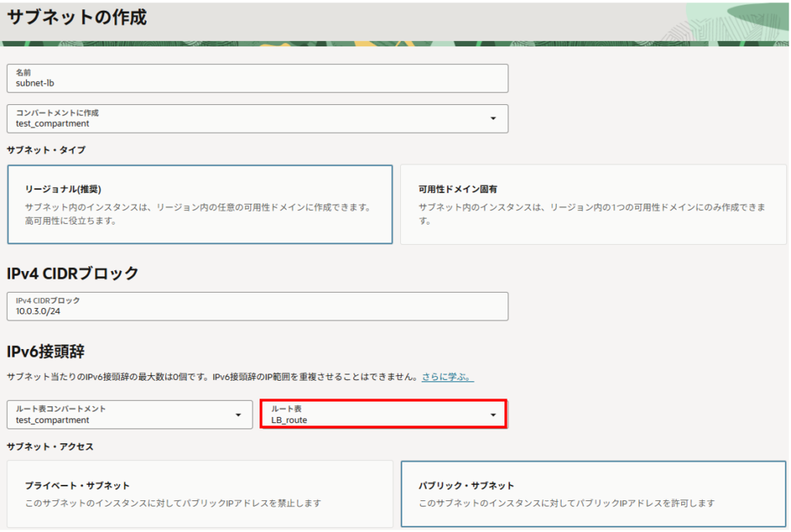Open the さらに学ぶ link
This screenshot has height=532, width=791.
point(447,377)
